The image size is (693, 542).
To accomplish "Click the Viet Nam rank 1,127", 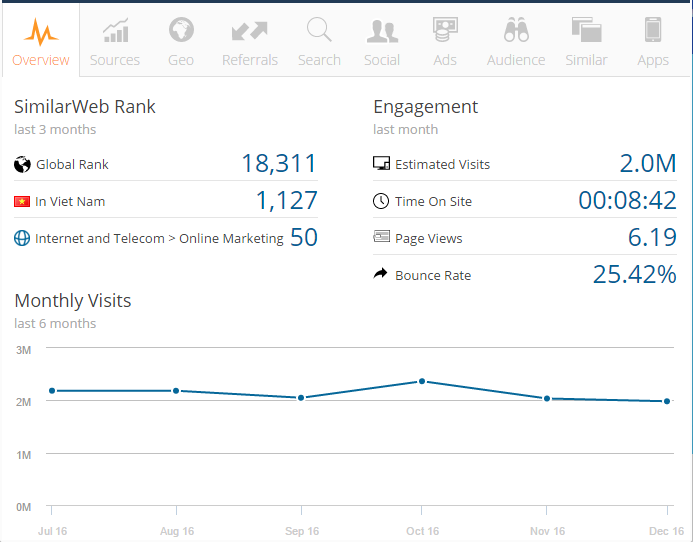I will tap(287, 201).
